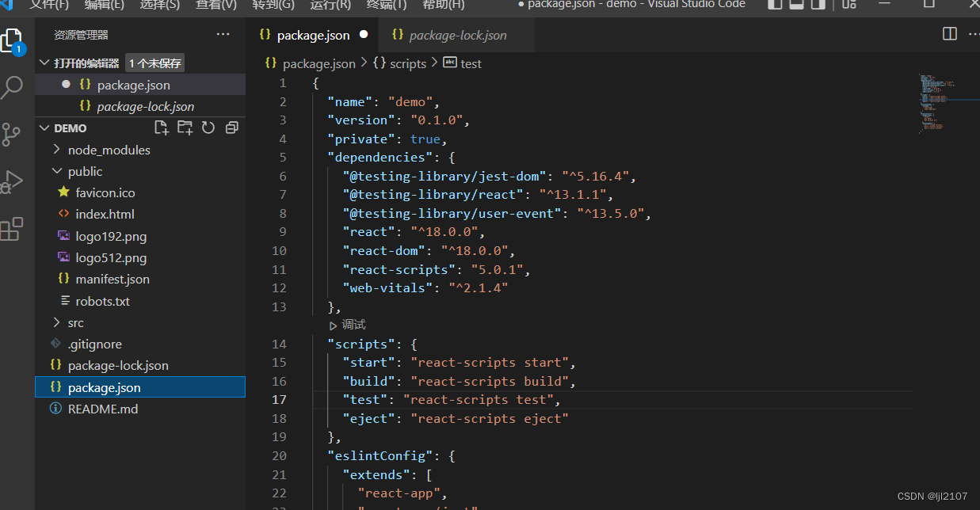Viewport: 980px width, 510px height.
Task: Toggle the bottom panel layout
Action: [796, 4]
